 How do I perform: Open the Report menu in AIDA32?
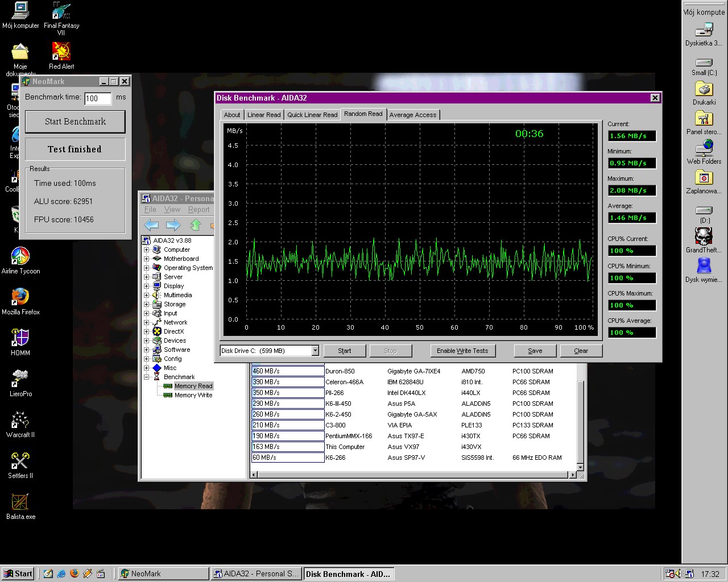click(199, 209)
